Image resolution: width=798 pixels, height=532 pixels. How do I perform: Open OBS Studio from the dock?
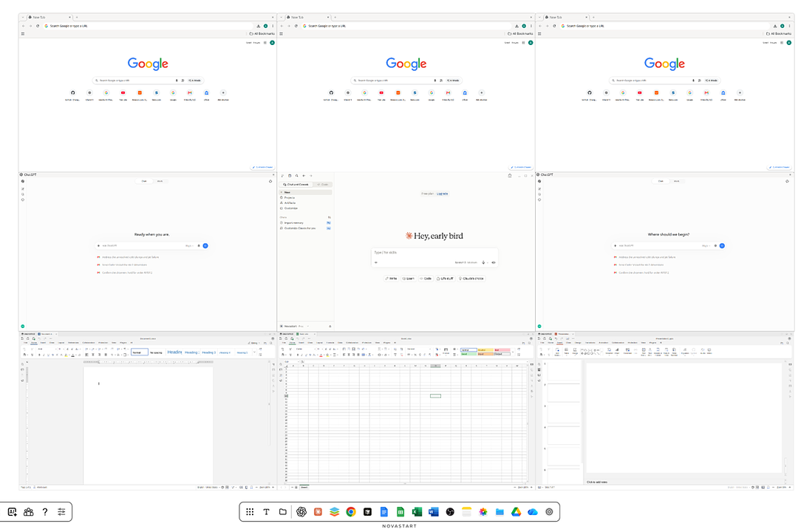click(x=450, y=511)
